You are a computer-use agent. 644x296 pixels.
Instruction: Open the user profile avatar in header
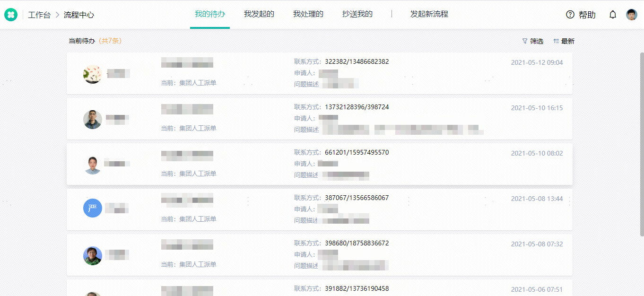[x=632, y=15]
